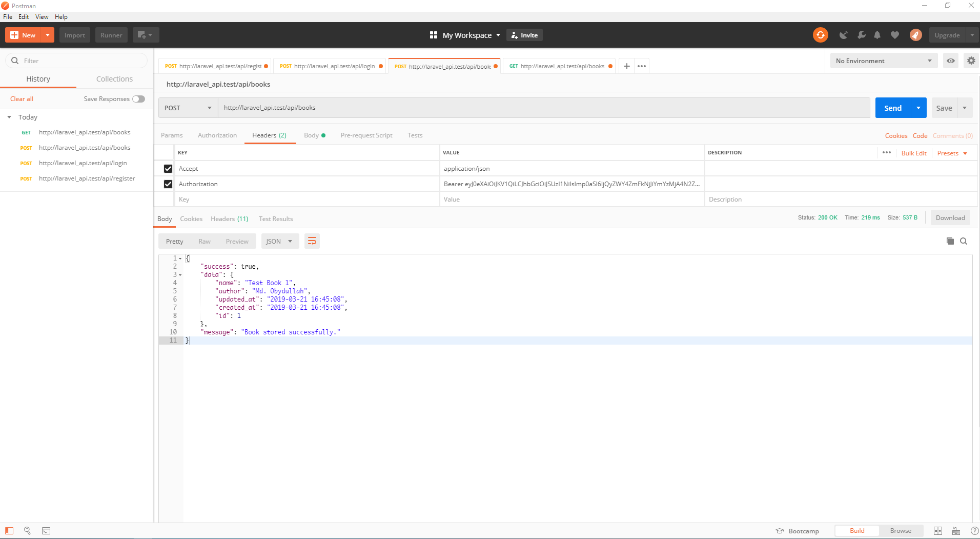Toggle sidebar visibility icon in status bar

point(9,531)
